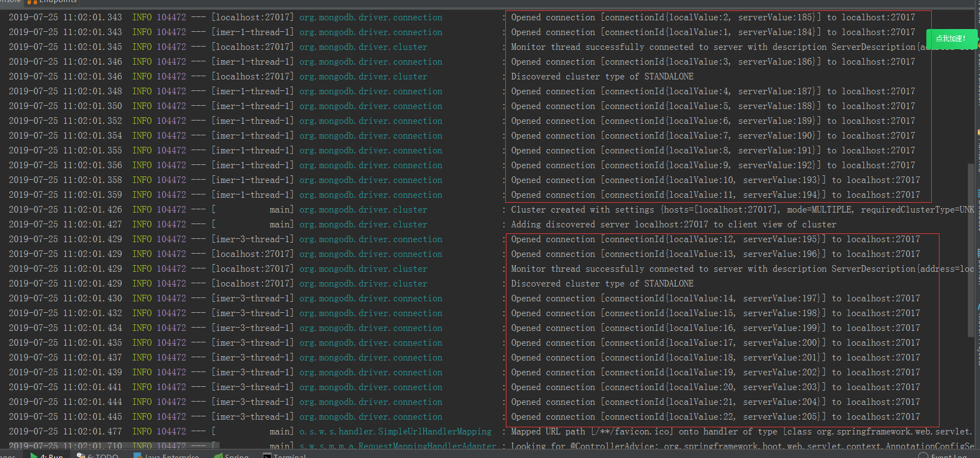Viewport: 980px width, 458px height.
Task: Click the 'Opened connection' message with serverValue:196
Action: point(716,254)
